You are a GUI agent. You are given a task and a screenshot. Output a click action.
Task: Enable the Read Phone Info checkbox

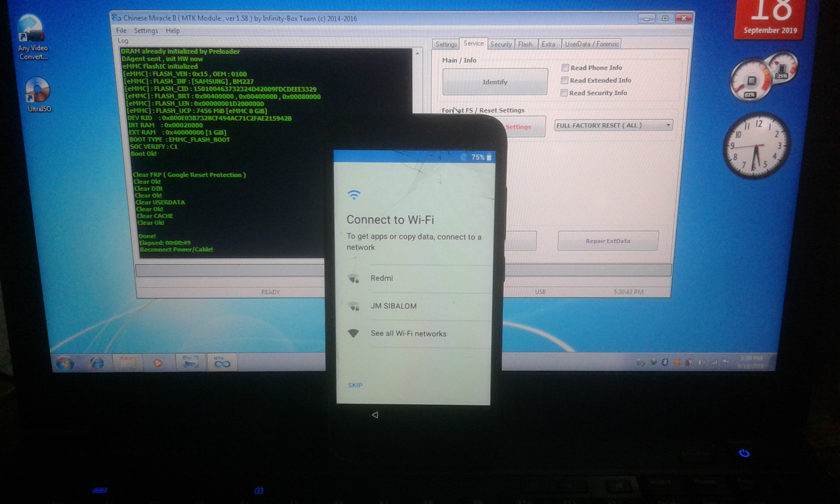click(x=565, y=68)
